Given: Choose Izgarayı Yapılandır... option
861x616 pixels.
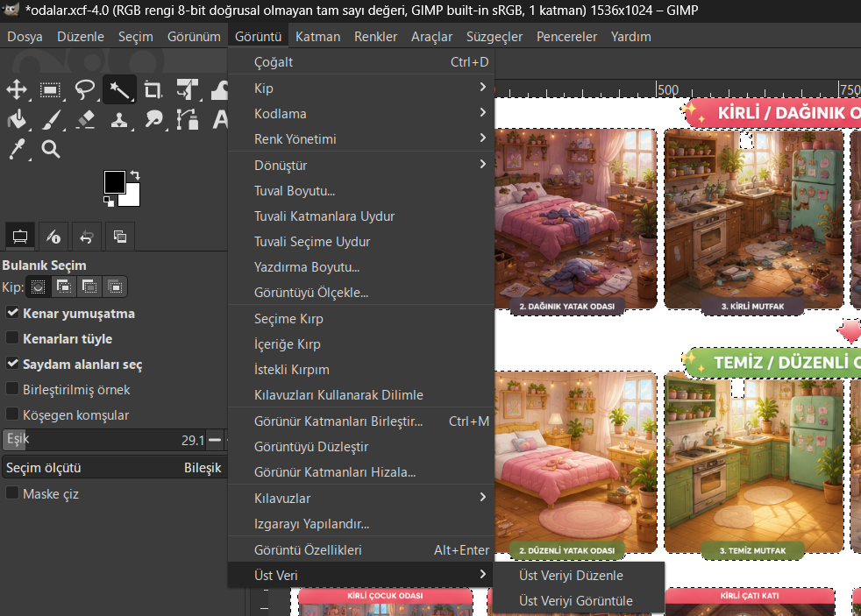Looking at the screenshot, I should [360, 523].
